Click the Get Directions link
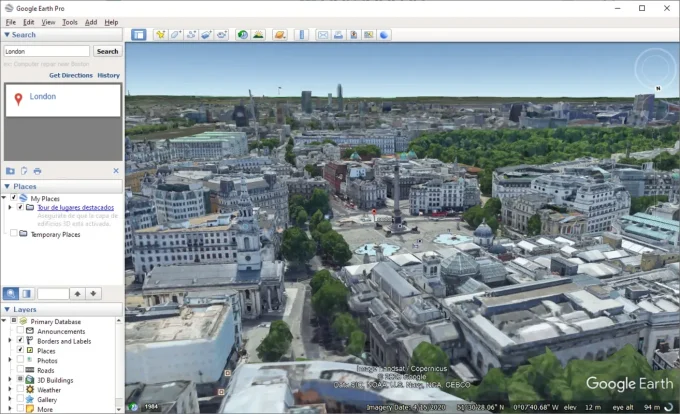 coord(70,75)
